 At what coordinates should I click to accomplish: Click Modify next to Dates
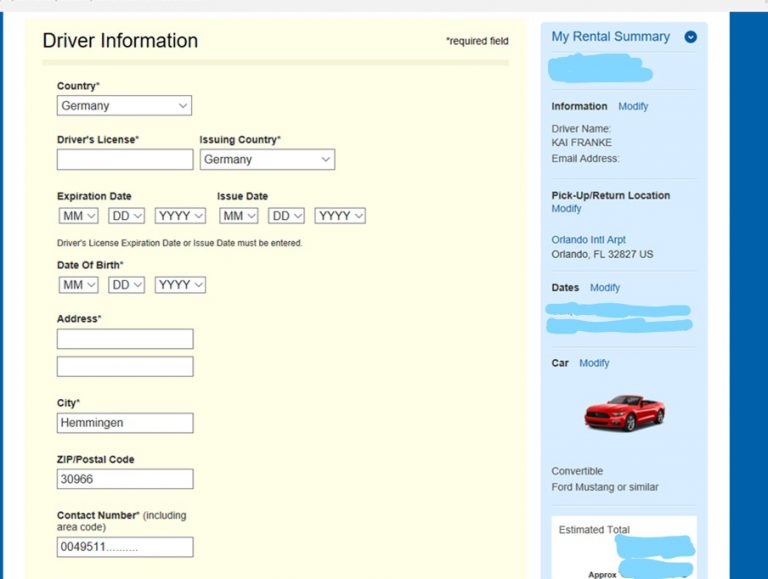605,288
